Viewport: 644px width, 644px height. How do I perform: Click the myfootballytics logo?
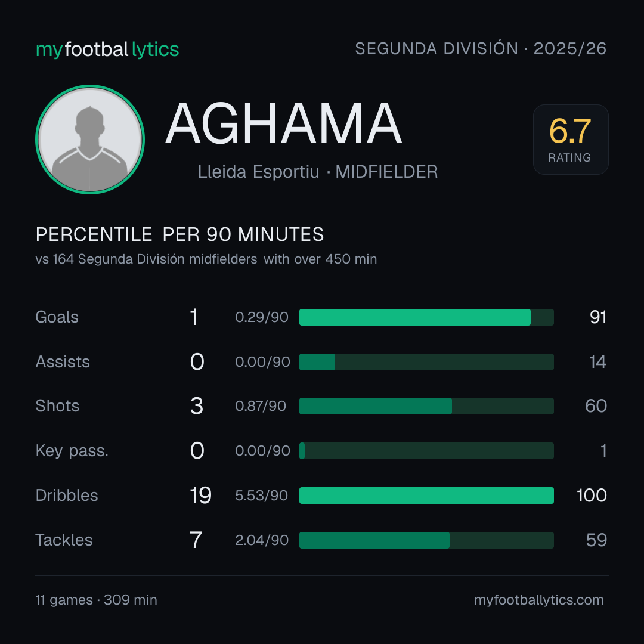tap(107, 49)
